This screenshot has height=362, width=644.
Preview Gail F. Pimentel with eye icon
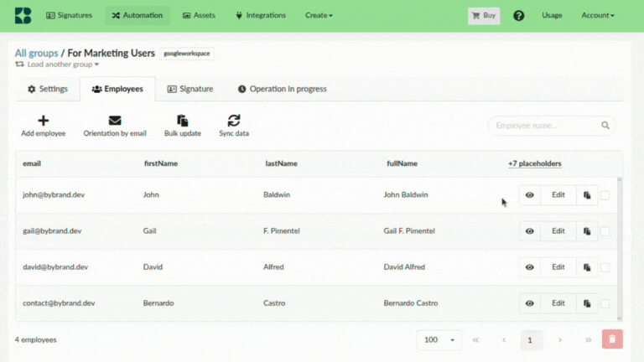pos(530,231)
